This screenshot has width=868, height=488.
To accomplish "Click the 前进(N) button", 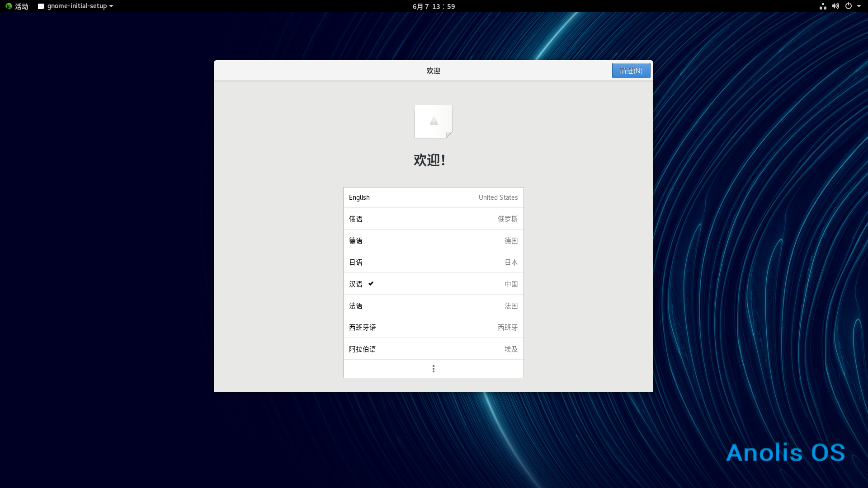I will click(631, 71).
